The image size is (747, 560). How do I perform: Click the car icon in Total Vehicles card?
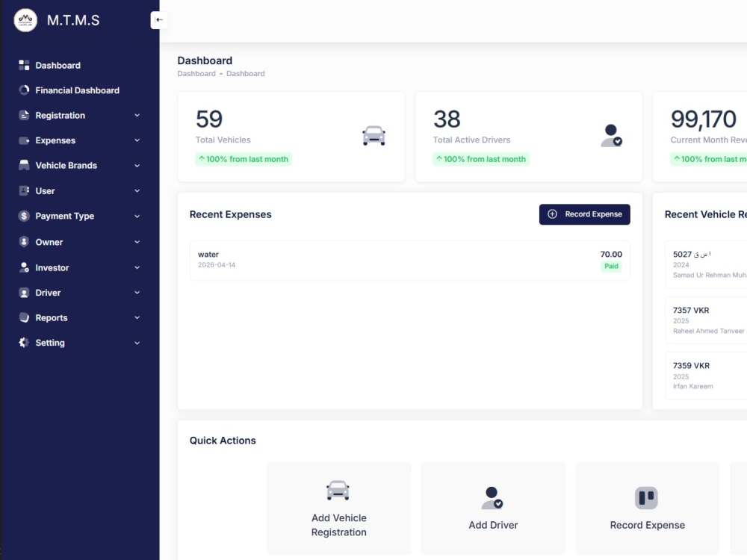pyautogui.click(x=374, y=136)
